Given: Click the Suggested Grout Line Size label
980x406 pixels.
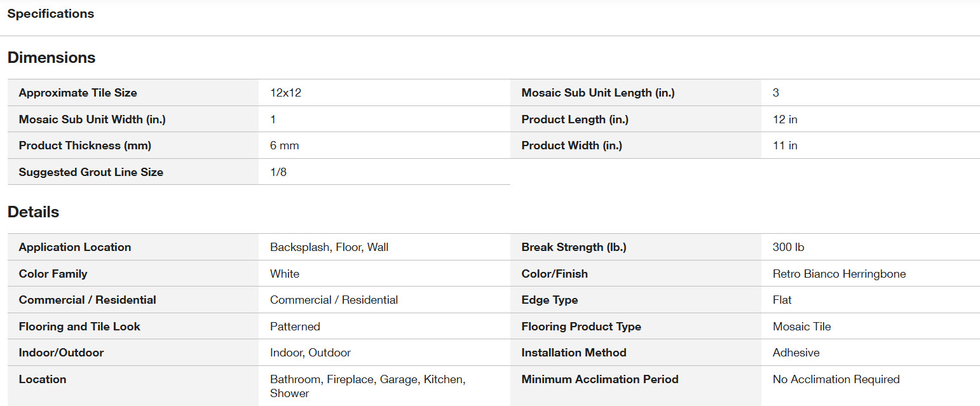Looking at the screenshot, I should (91, 172).
